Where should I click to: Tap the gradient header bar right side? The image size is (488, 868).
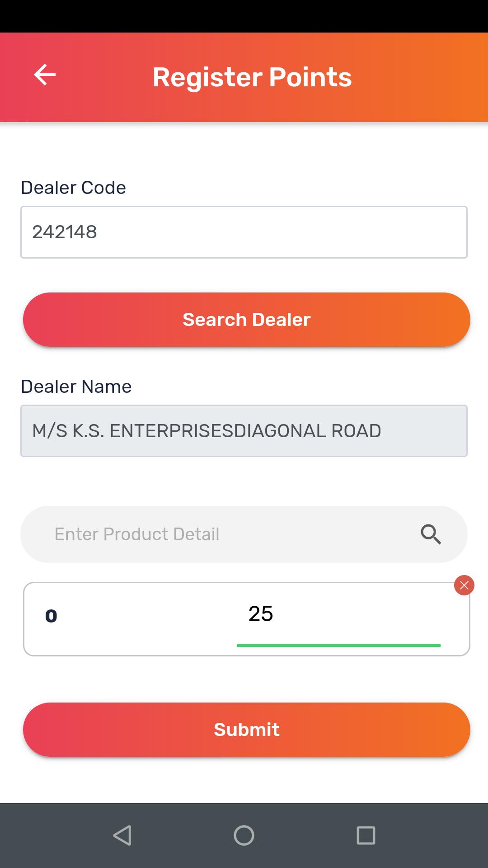click(x=420, y=77)
